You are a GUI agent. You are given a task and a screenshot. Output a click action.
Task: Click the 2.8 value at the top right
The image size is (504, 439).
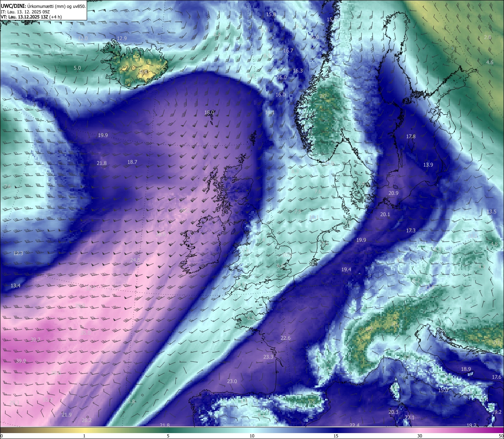(x=487, y=37)
